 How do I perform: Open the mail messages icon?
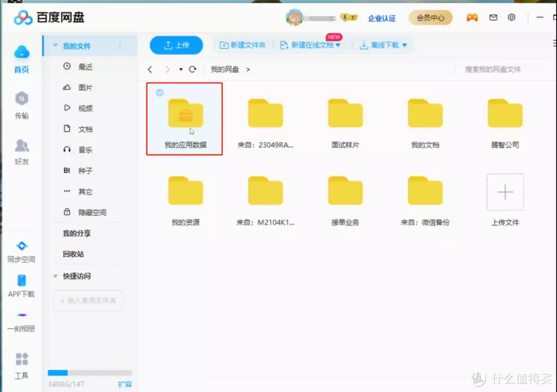coord(493,18)
